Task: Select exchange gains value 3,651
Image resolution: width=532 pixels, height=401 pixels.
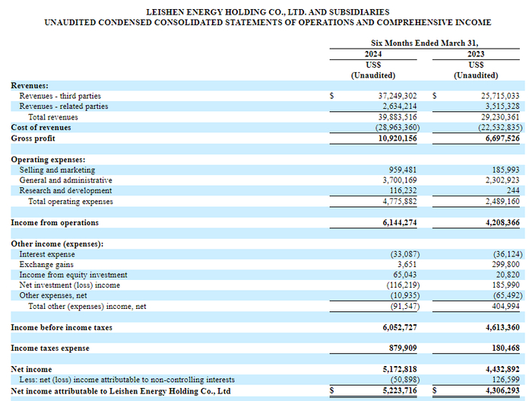Action: (x=407, y=264)
